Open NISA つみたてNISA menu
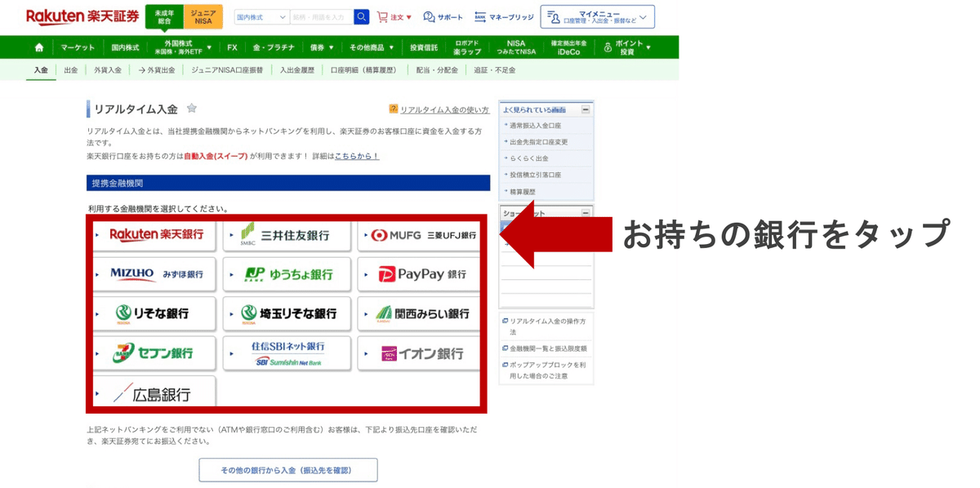The image size is (980, 488). click(516, 47)
